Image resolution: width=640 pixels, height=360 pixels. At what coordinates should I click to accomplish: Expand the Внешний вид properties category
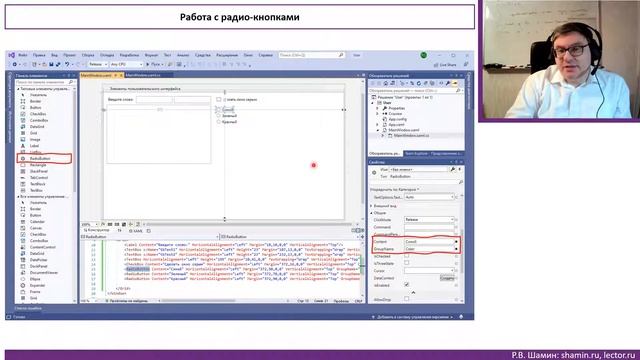pos(371,206)
